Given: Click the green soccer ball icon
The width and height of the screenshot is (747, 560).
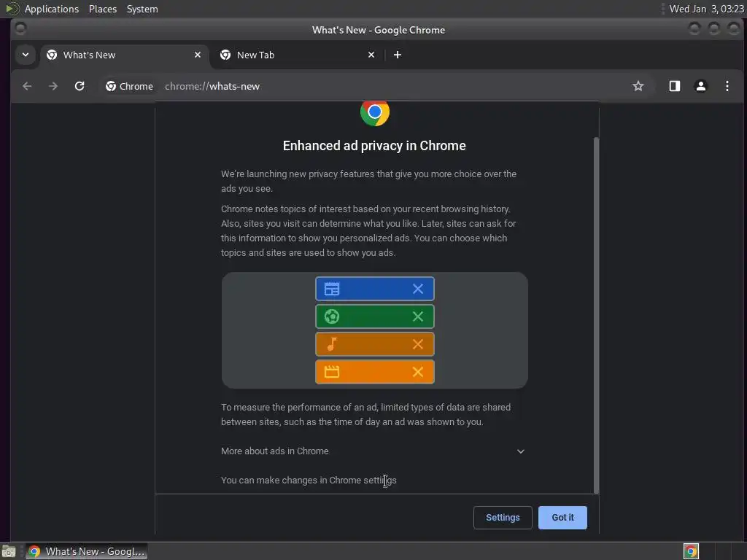Looking at the screenshot, I should (332, 316).
